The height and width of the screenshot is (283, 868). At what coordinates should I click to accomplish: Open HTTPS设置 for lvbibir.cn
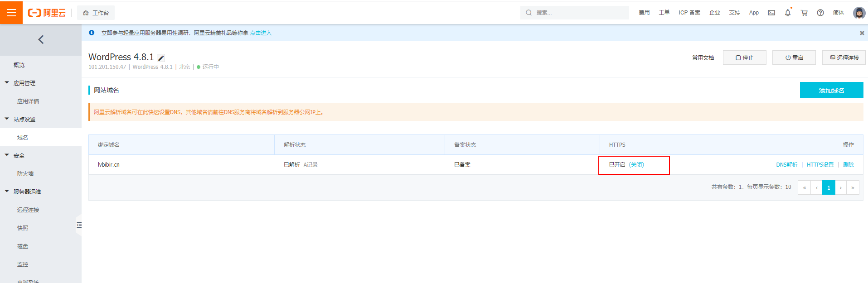click(820, 165)
